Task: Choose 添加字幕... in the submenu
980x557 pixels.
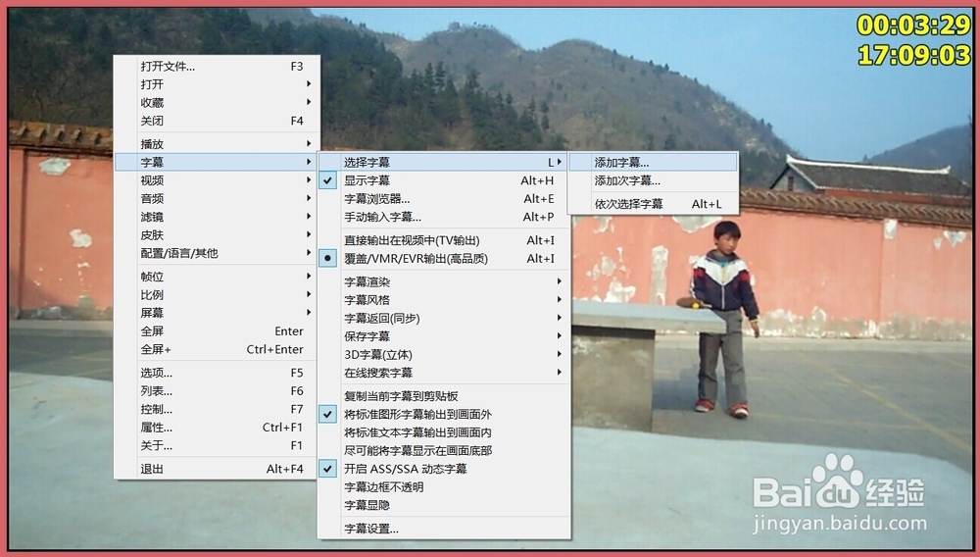Action: click(653, 163)
